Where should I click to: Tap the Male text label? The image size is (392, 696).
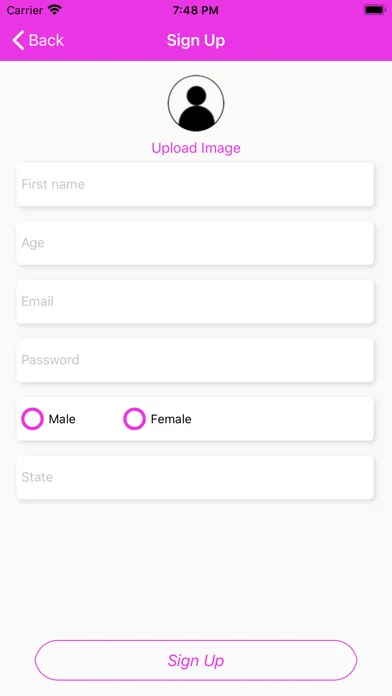(x=62, y=419)
